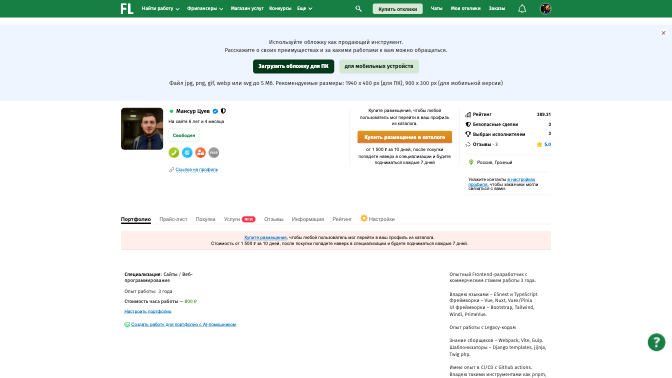Select the Портфолио tab
The width and height of the screenshot is (672, 378).
pyautogui.click(x=136, y=219)
